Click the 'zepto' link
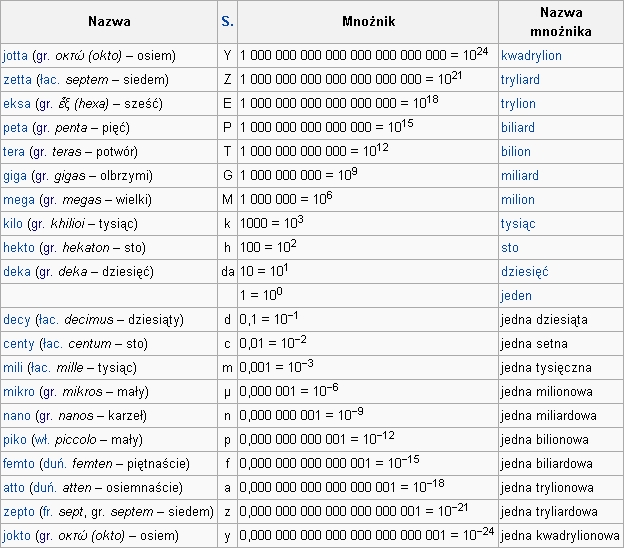 tap(19, 512)
